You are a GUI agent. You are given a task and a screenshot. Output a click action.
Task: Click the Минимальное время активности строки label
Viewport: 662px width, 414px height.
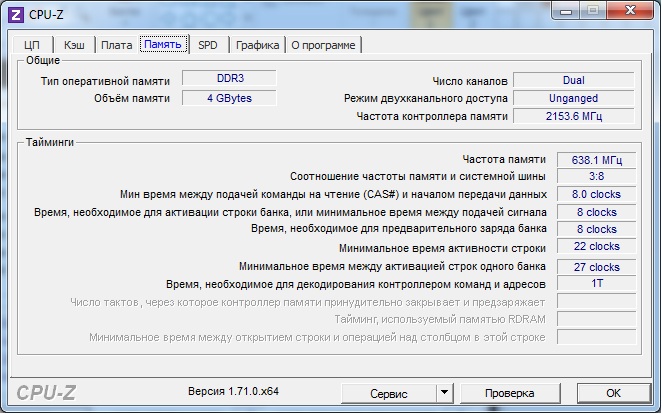pyautogui.click(x=442, y=248)
